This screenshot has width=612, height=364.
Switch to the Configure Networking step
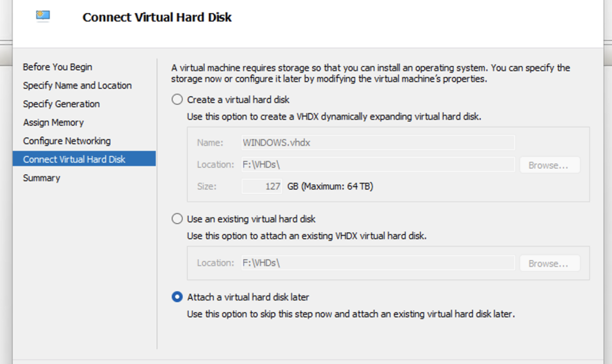67,141
